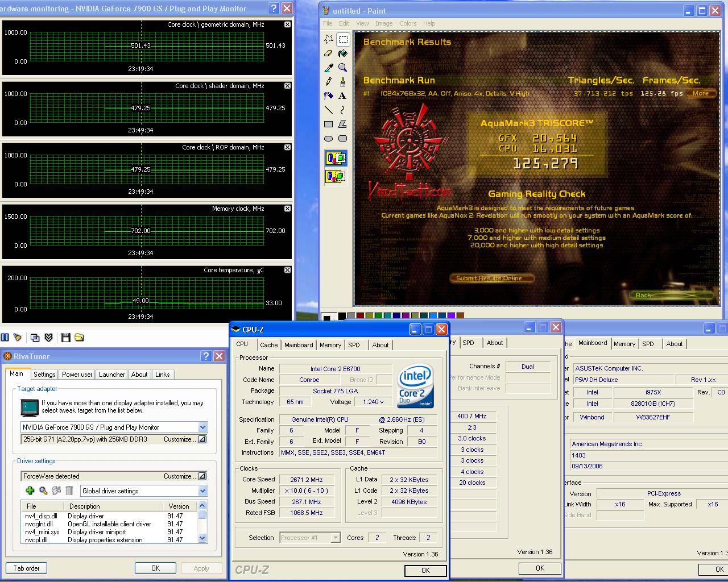Click OK in the RivaTuner window
This screenshot has height=582, width=728.
[x=155, y=568]
